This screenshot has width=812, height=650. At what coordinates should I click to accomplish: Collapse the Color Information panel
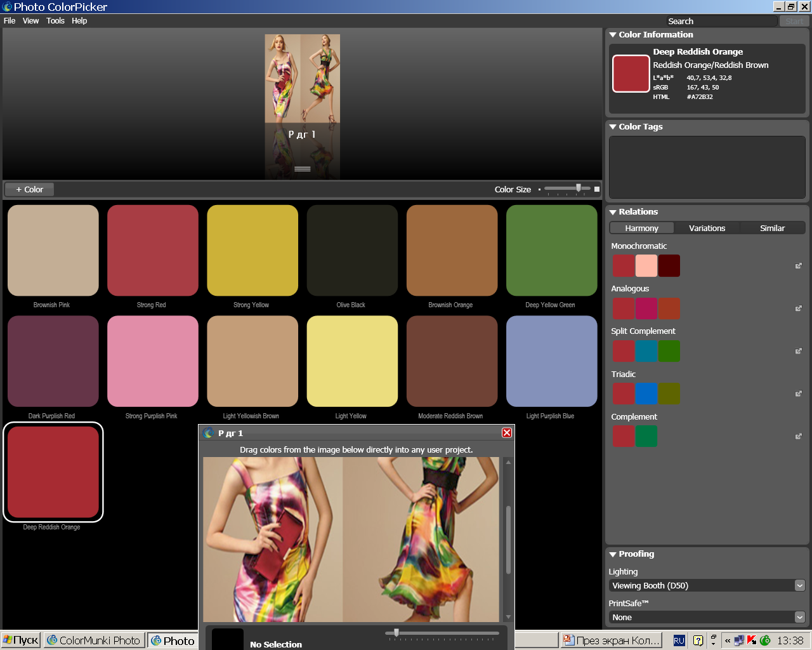613,35
